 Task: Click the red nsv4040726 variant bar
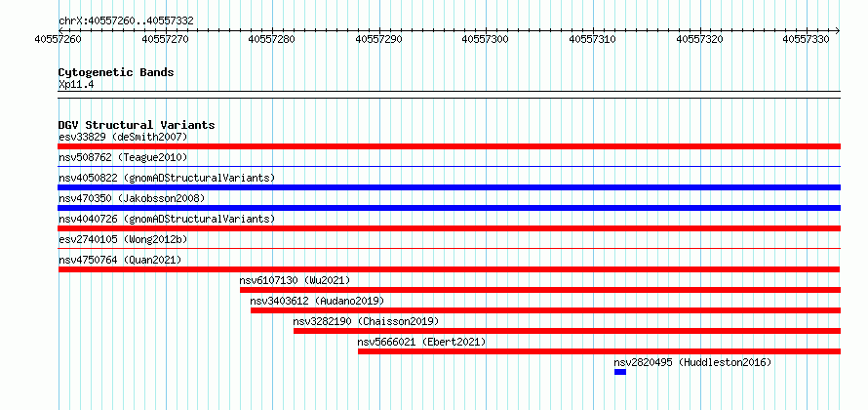(x=449, y=228)
